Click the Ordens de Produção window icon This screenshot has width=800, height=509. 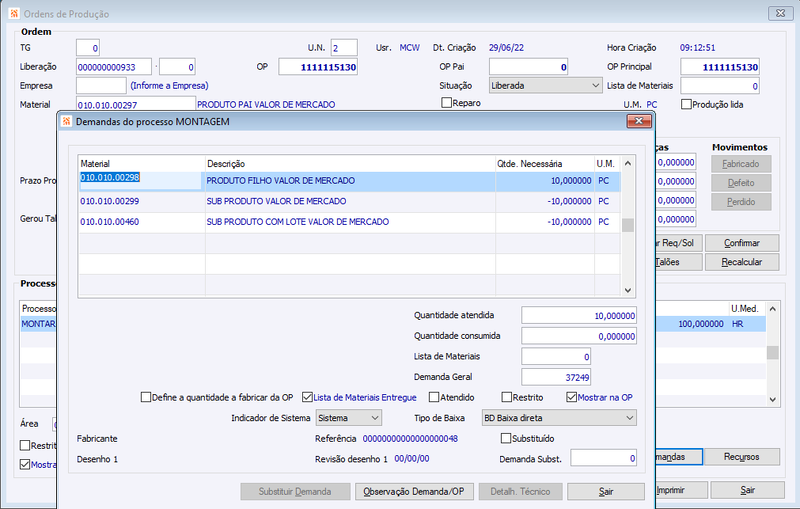click(14, 14)
